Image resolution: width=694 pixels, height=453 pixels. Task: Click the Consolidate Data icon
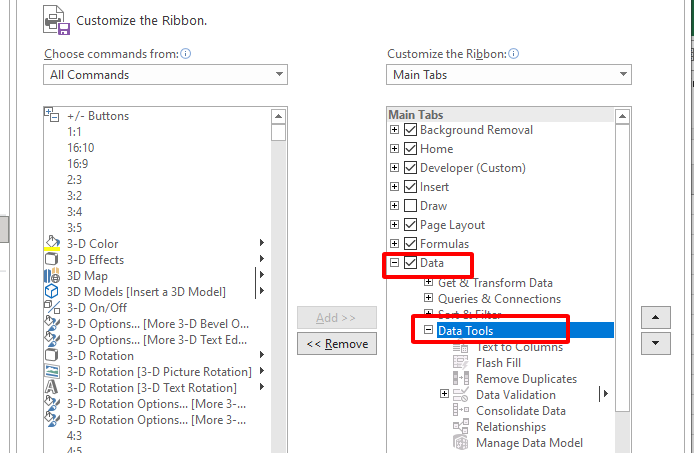[461, 410]
